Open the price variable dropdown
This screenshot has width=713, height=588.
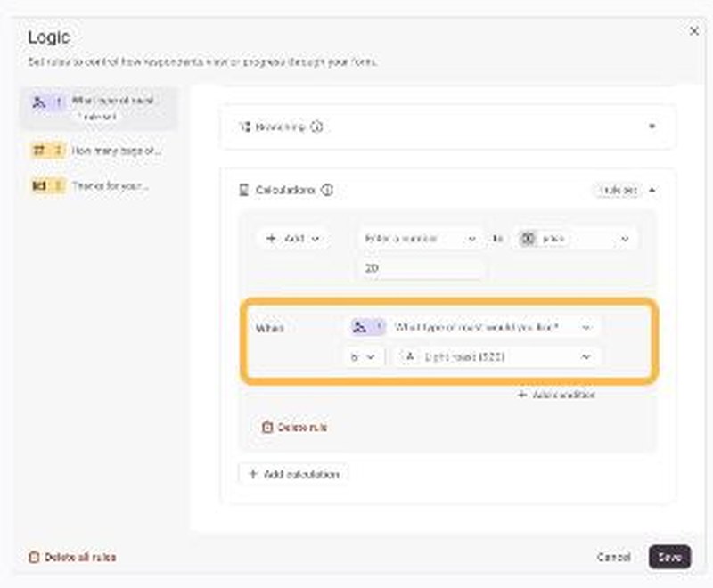tap(575, 239)
